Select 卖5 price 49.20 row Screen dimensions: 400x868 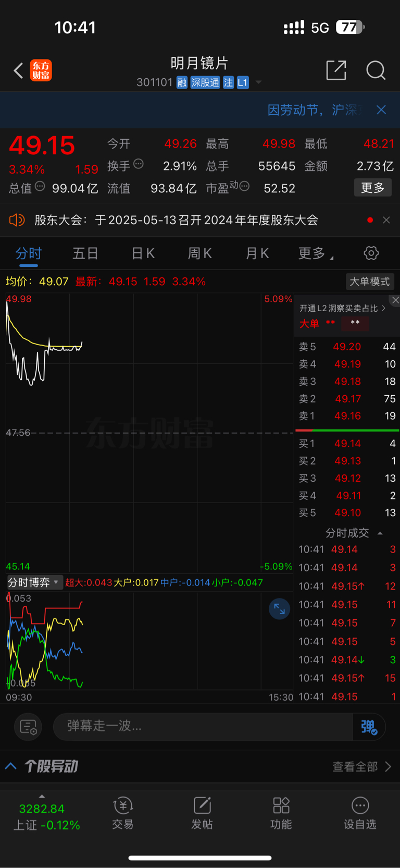(x=347, y=347)
